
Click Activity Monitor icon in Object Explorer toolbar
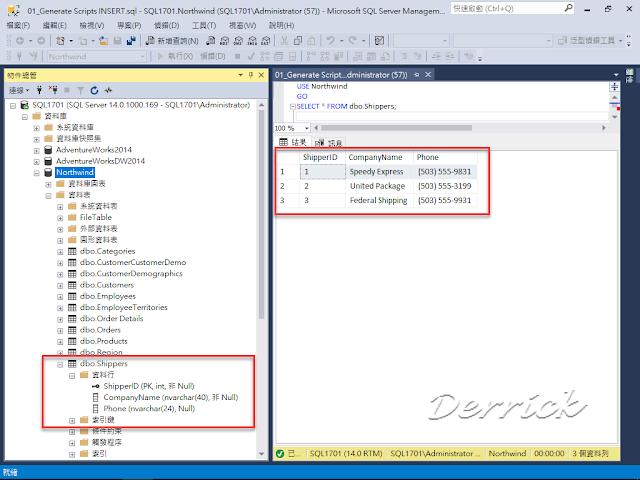click(108, 90)
